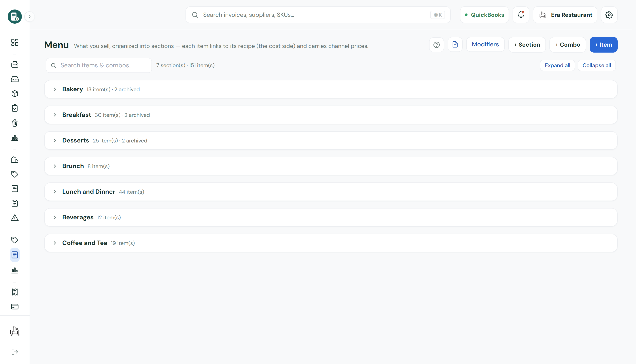The width and height of the screenshot is (636, 364).
Task: Click the highlighted Menu page icon in sidebar
Action: [15, 255]
